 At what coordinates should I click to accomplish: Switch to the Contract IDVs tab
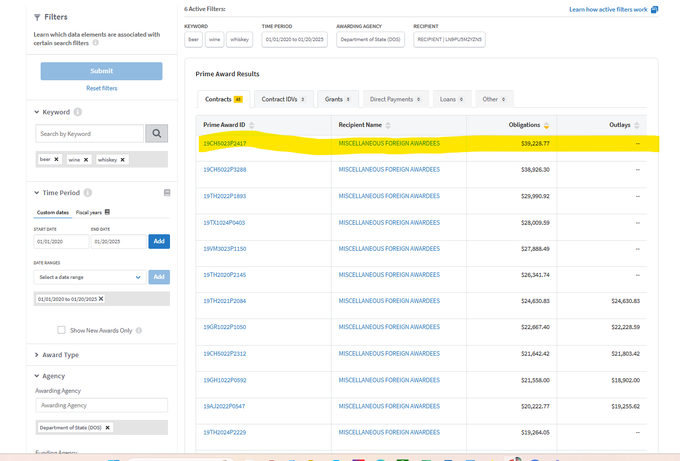click(283, 99)
